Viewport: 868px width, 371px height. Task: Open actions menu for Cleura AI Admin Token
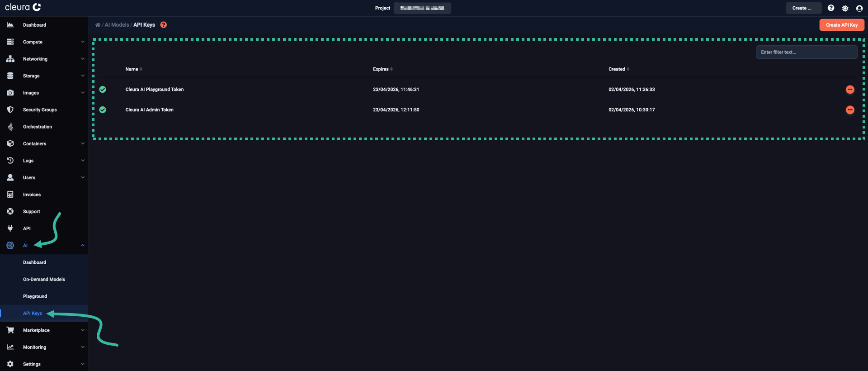[x=850, y=110]
